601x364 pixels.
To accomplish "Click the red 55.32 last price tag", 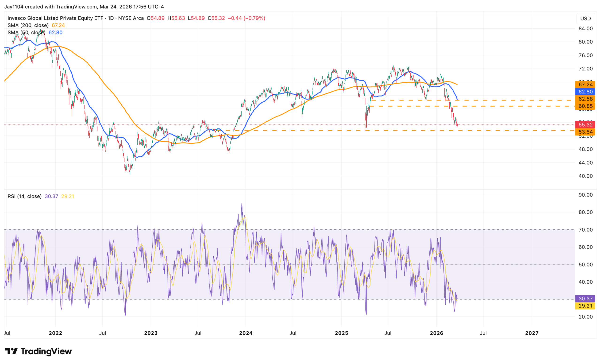I will [x=585, y=125].
